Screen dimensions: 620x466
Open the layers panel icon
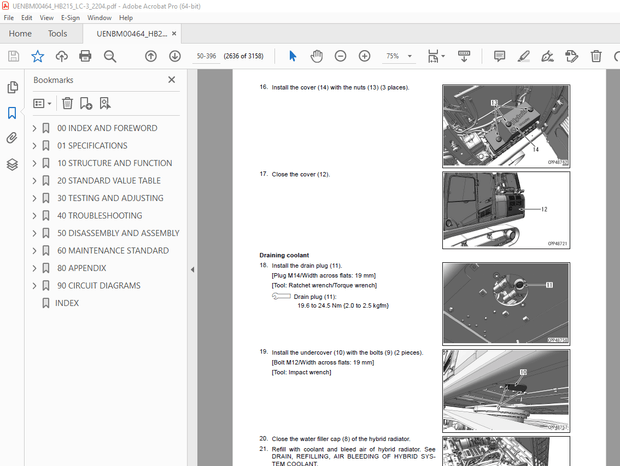click(x=12, y=164)
